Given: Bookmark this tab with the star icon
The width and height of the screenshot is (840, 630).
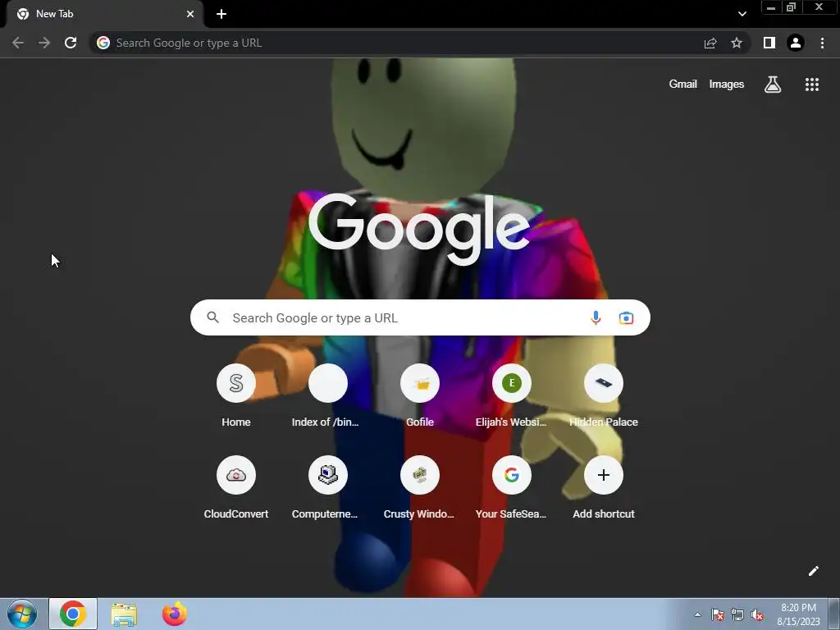Looking at the screenshot, I should 737,43.
